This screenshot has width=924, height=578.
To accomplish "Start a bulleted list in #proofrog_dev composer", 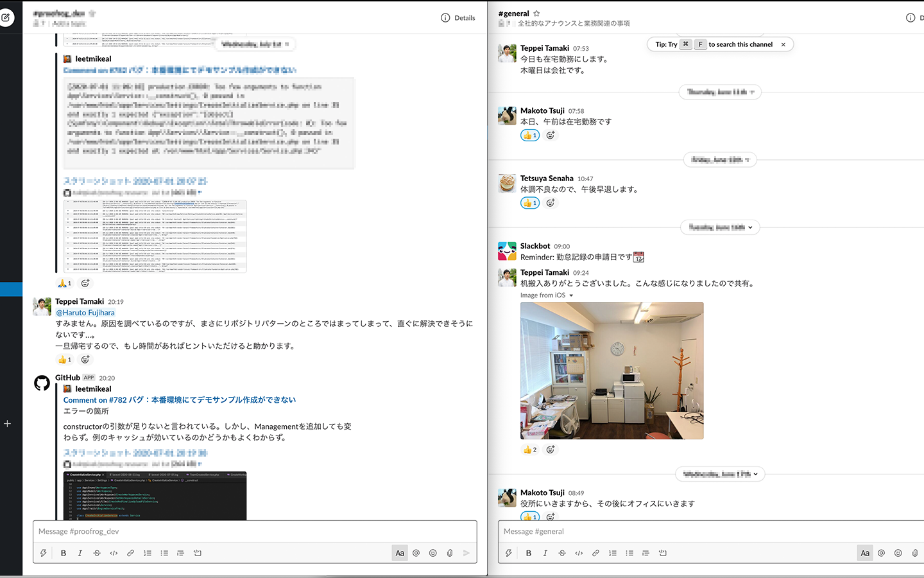I will pyautogui.click(x=164, y=553).
